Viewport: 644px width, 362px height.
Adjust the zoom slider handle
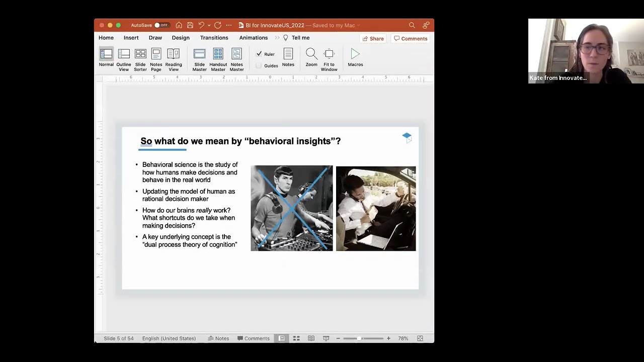click(359, 338)
